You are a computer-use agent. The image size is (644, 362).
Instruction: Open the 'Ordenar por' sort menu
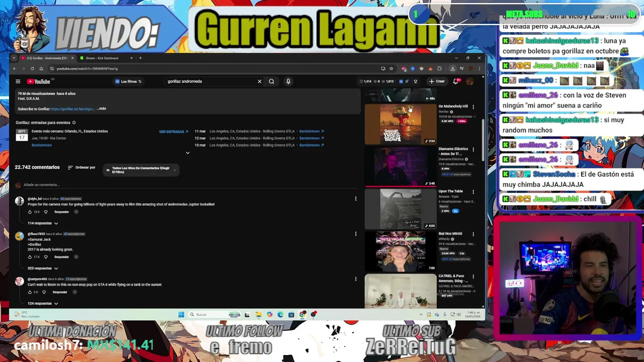pos(82,167)
